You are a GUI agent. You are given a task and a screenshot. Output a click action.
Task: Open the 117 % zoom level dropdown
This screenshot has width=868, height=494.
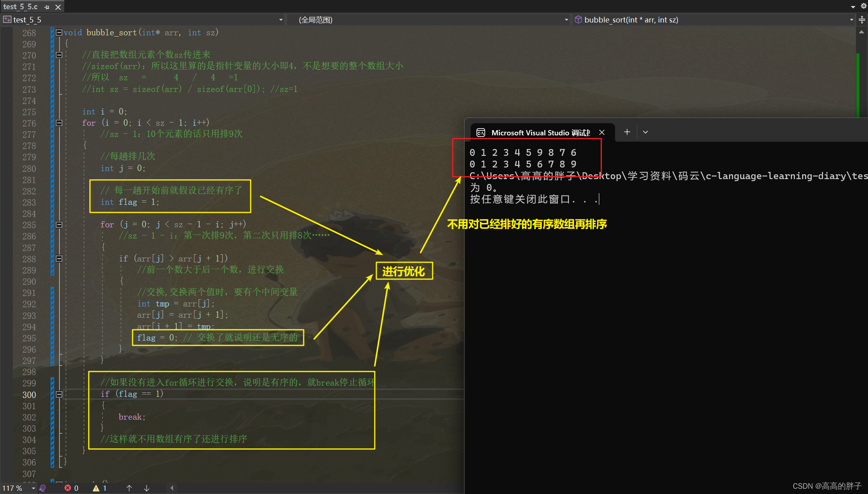(33, 488)
